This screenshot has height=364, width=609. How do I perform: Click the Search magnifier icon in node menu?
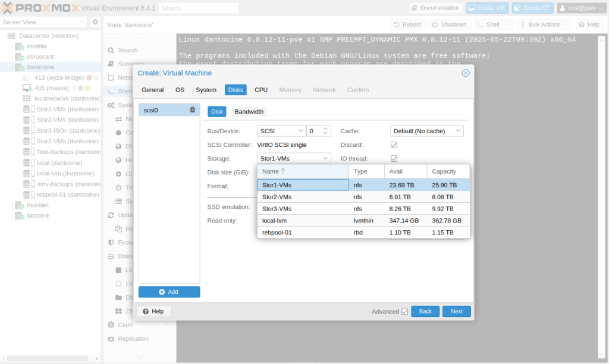[x=111, y=50]
